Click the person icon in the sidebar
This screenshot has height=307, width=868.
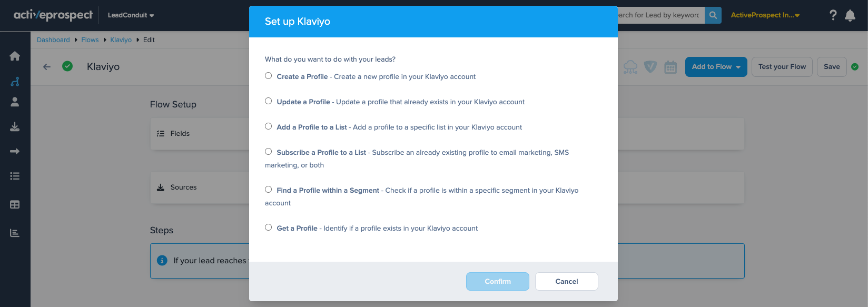pyautogui.click(x=15, y=102)
